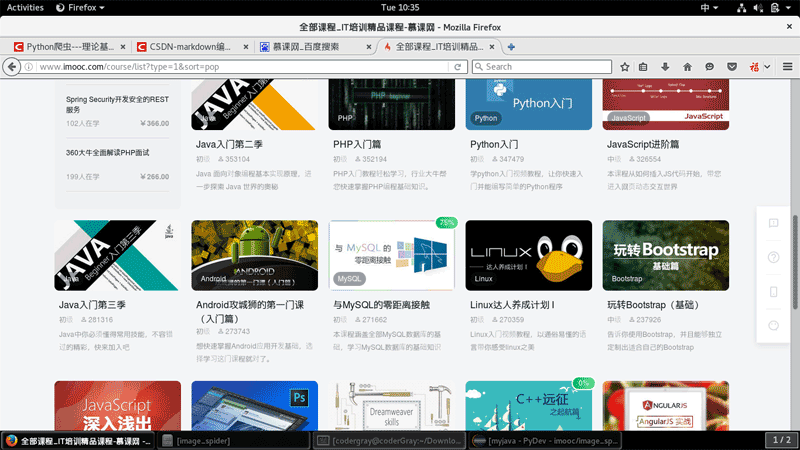800x450 pixels.
Task: Open 玩转Bootstrap（基础）course title
Action: (x=653, y=305)
